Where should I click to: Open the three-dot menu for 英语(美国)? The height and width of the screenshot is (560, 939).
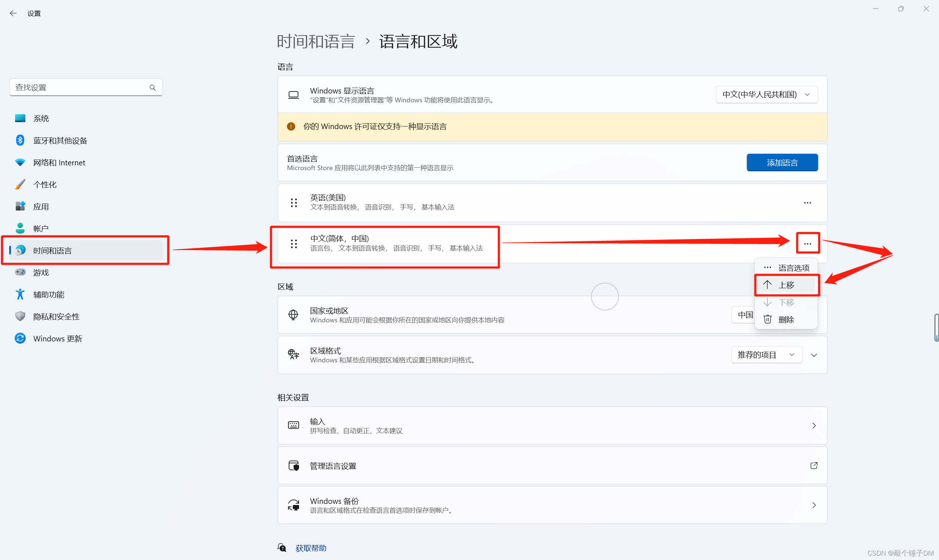[807, 203]
